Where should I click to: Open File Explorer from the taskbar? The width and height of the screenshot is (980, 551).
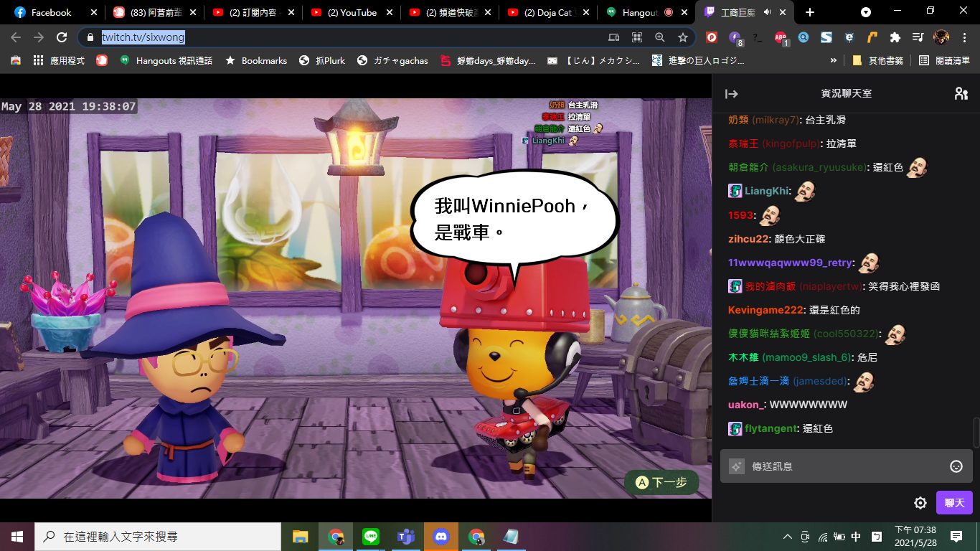click(301, 537)
